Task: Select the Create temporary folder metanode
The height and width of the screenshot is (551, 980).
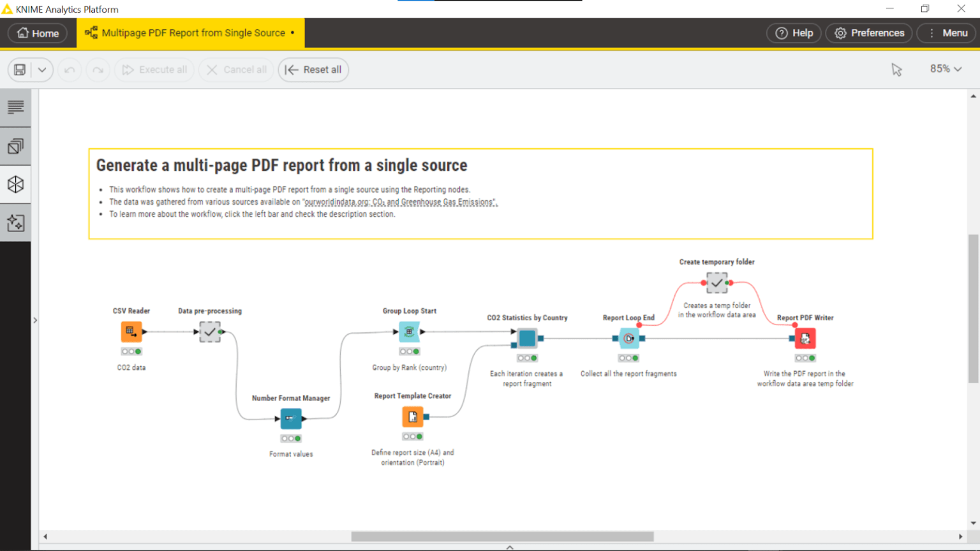Action: (717, 283)
